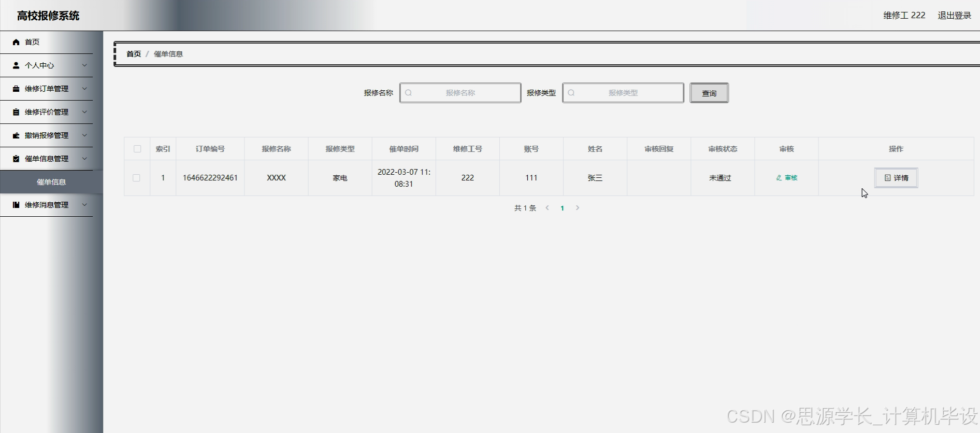The image size is (980, 433).
Task: Click 催单信息 in the breadcrumb
Action: pyautogui.click(x=168, y=54)
